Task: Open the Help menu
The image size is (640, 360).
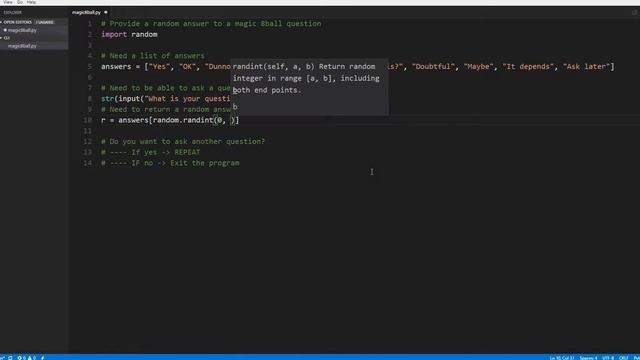Action: tap(31, 2)
